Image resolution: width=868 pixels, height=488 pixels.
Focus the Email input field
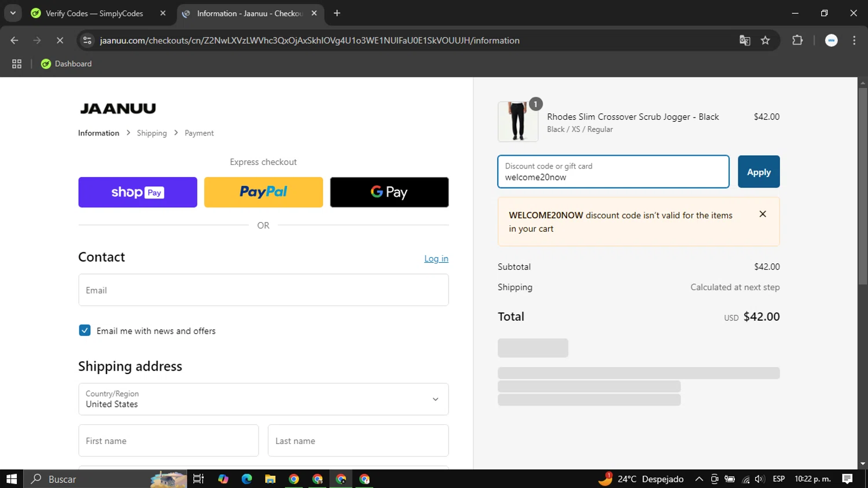(263, 290)
